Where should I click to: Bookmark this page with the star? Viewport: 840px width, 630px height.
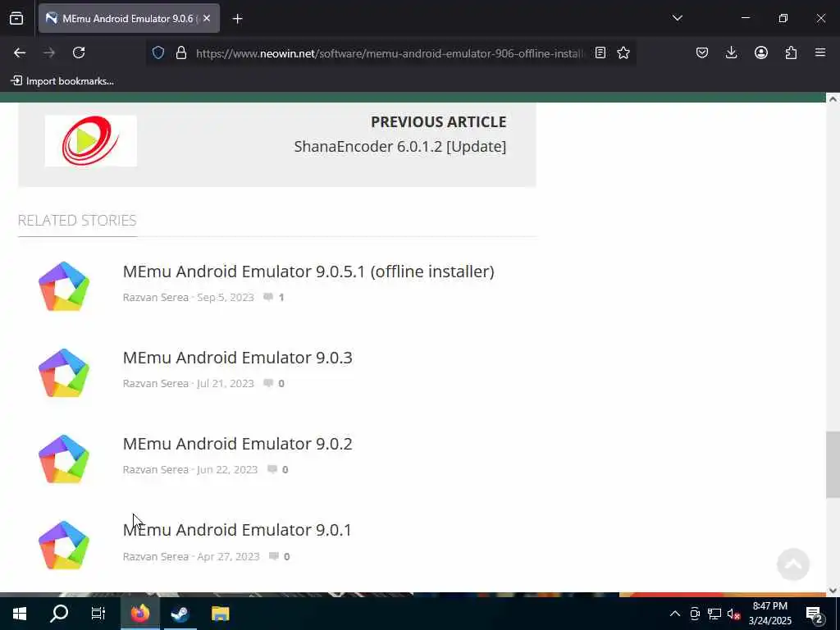[623, 52]
